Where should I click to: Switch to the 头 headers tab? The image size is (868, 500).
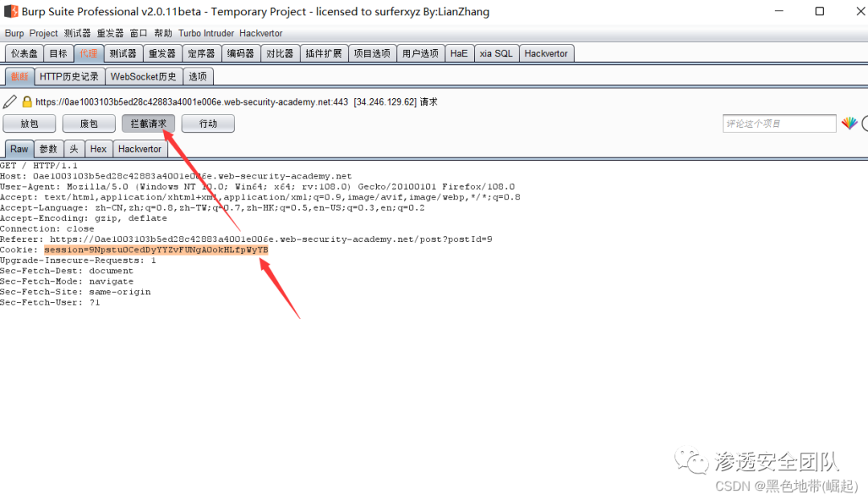(74, 149)
